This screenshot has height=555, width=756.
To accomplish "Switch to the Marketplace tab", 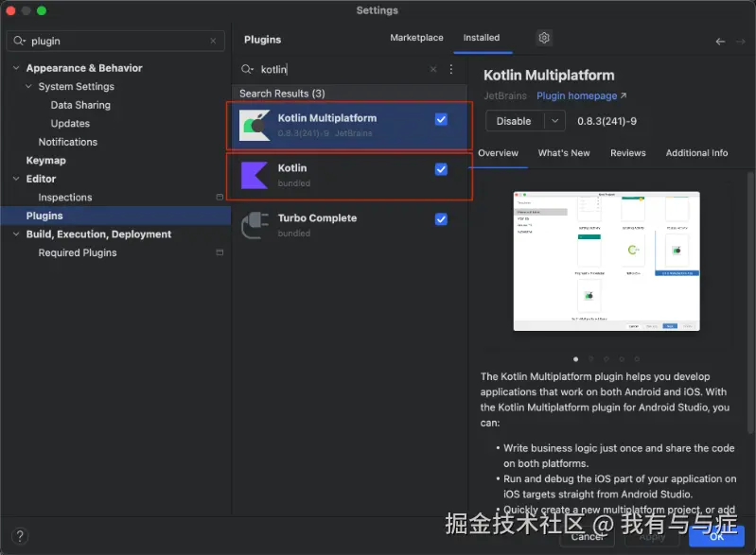I will [416, 38].
